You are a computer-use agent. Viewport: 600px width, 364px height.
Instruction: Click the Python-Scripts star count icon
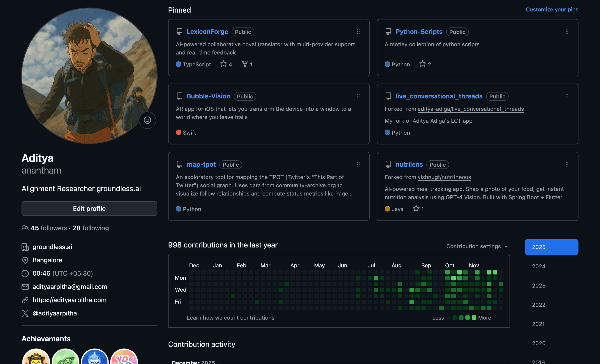[422, 64]
